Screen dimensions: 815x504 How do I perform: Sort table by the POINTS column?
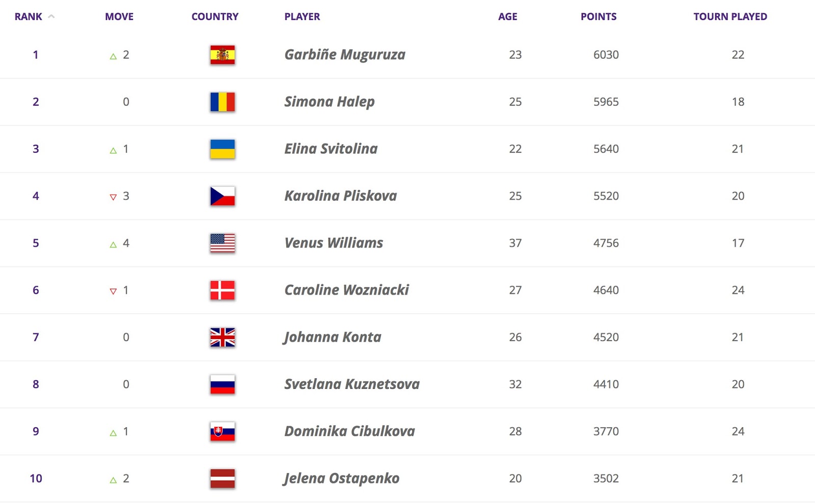tap(599, 17)
